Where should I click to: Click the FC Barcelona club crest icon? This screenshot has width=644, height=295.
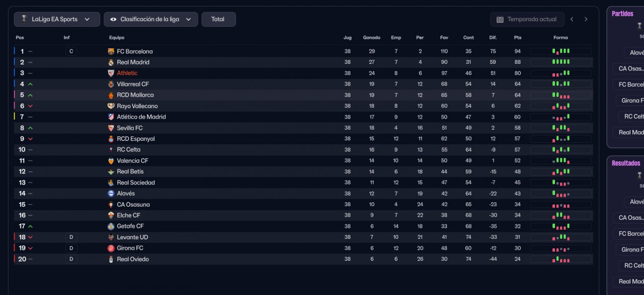pyautogui.click(x=111, y=51)
